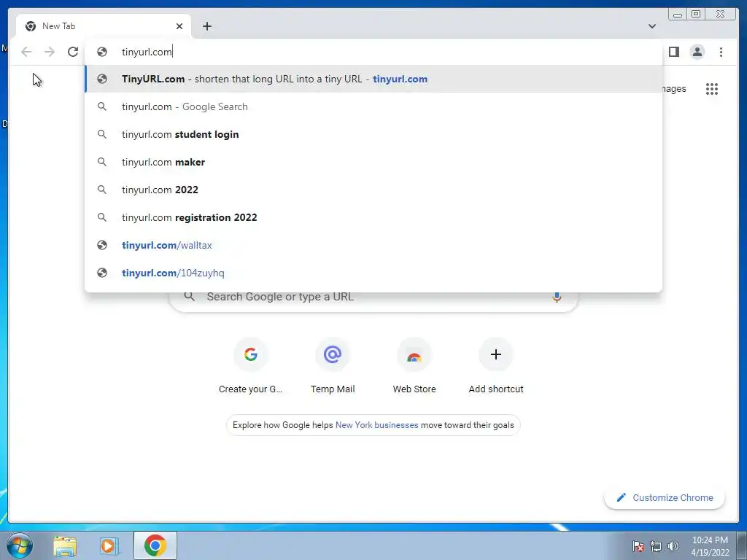This screenshot has height=560, width=747.
Task: Open the Action Center flag icon
Action: coord(638,546)
